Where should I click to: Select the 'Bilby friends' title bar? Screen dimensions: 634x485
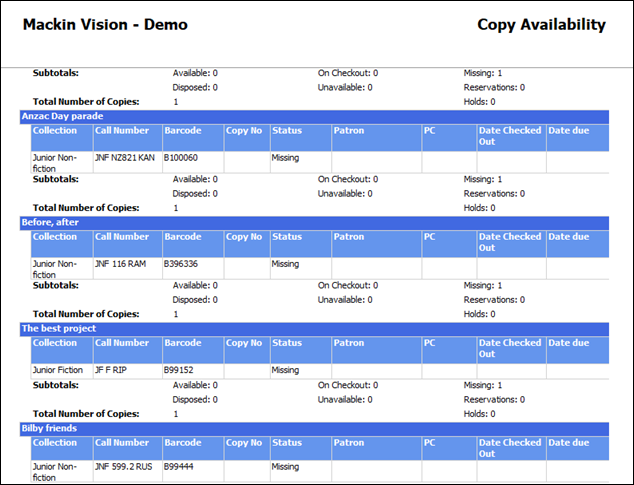(x=314, y=428)
